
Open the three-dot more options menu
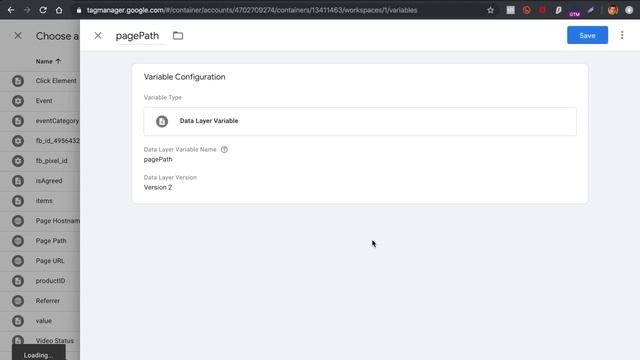click(622, 36)
